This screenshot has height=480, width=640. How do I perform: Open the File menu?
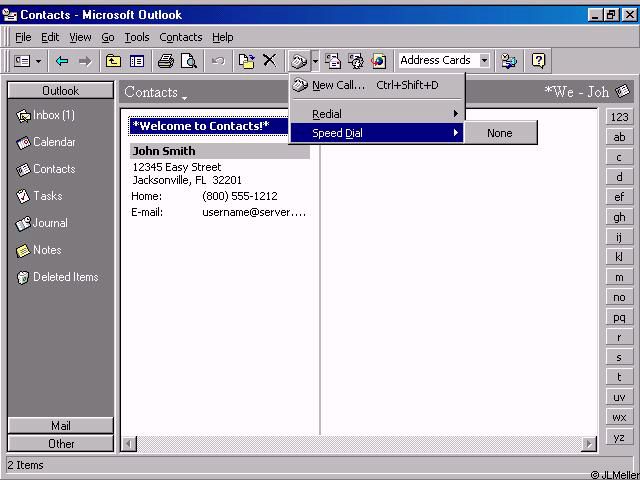[23, 37]
